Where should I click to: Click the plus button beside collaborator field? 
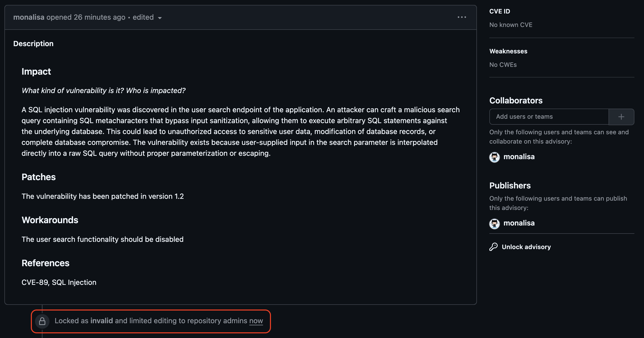(621, 117)
